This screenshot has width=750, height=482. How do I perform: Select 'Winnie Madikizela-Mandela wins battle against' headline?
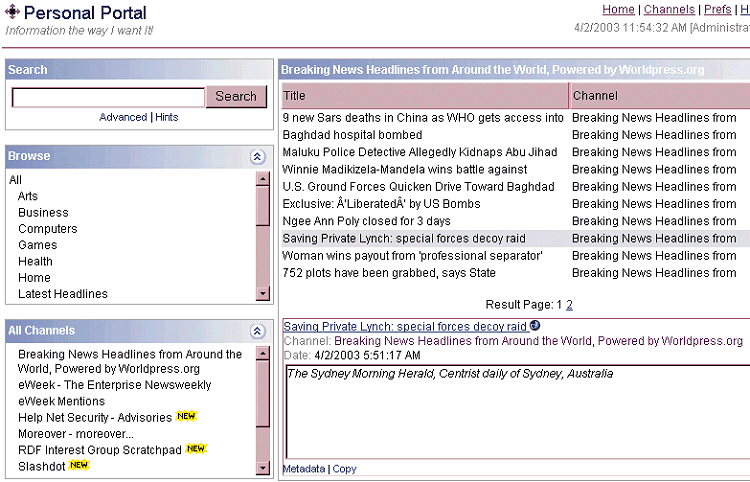[405, 169]
